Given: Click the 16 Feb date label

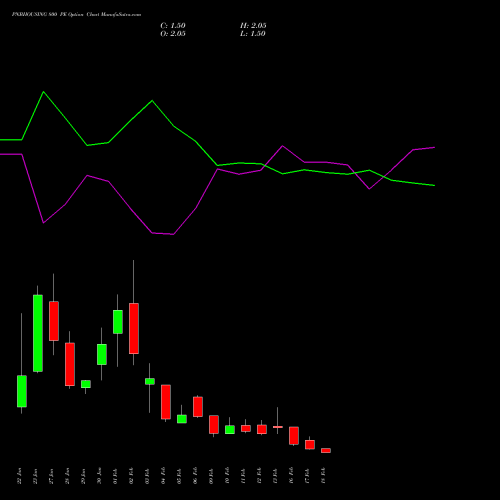Looking at the screenshot, I should [x=291, y=476].
